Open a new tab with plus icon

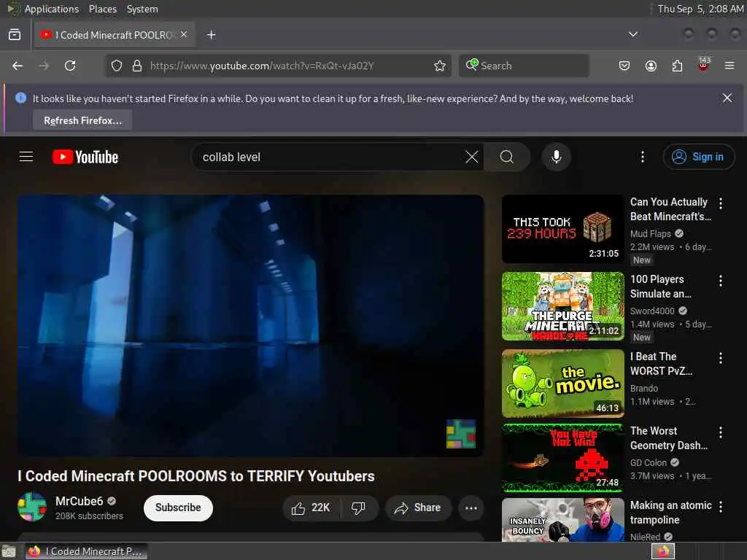211,35
